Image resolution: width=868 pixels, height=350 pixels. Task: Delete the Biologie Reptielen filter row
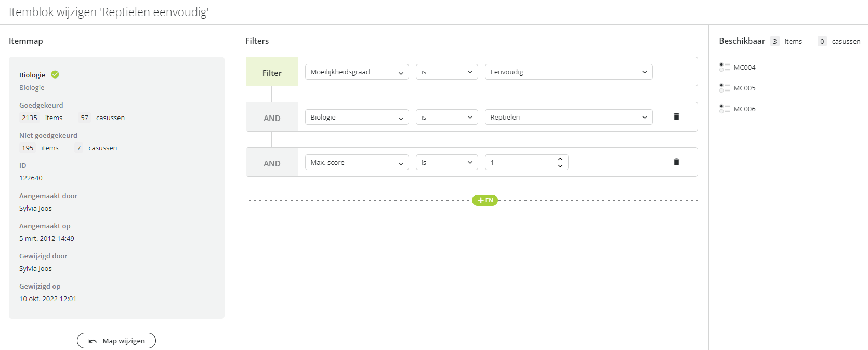(x=676, y=117)
